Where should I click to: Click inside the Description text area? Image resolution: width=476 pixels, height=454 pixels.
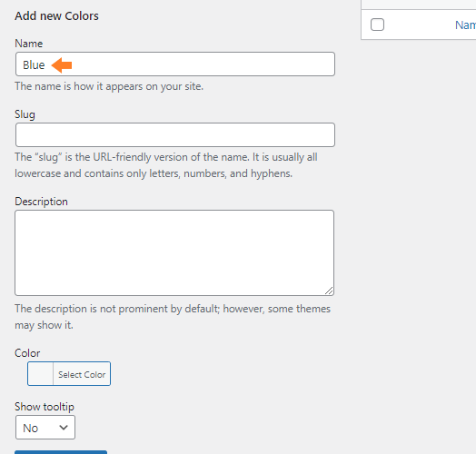(x=174, y=252)
